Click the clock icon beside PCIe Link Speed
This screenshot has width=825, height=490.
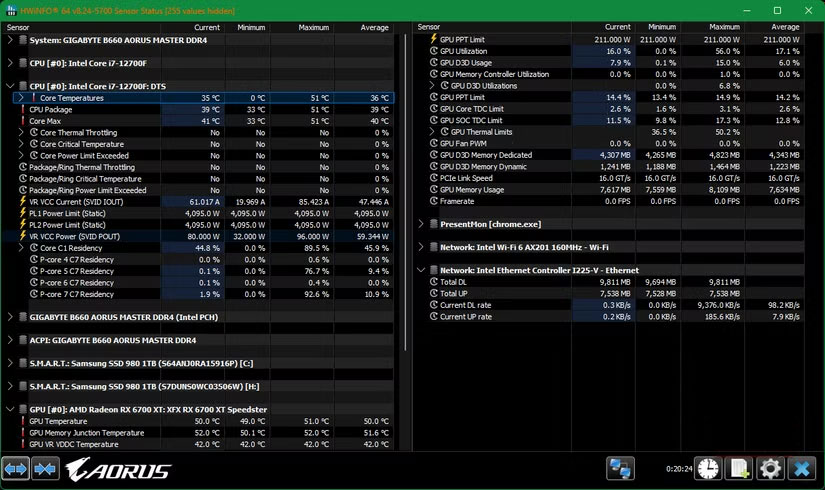tap(434, 178)
